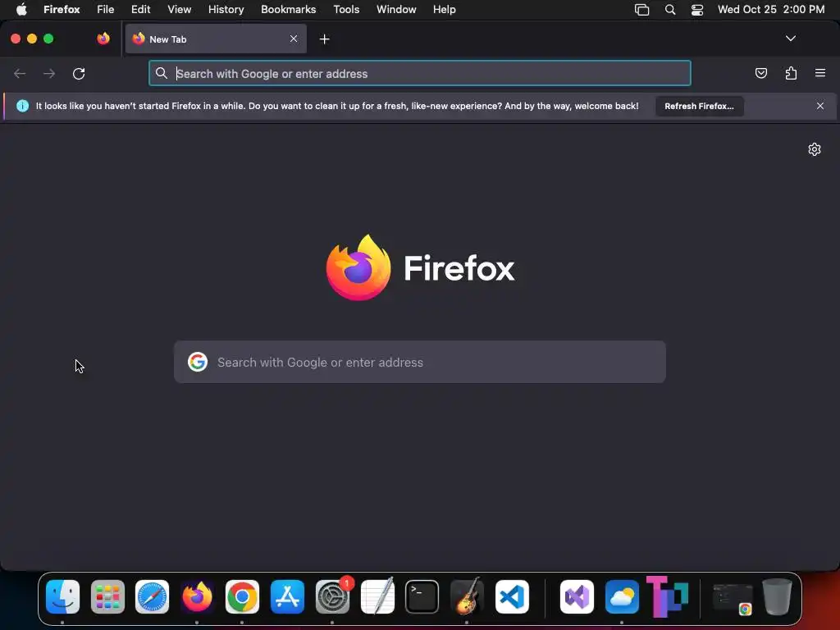Save to Pocket icon
The height and width of the screenshot is (630, 840).
click(760, 73)
